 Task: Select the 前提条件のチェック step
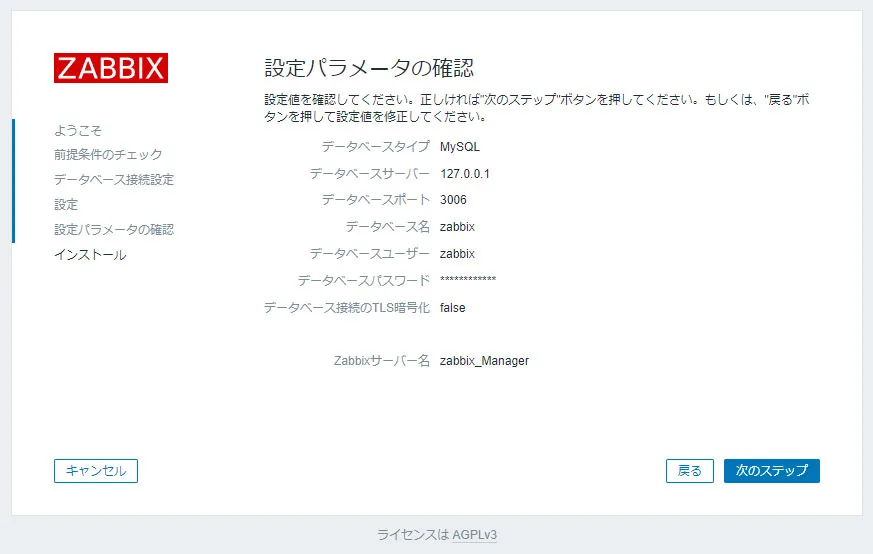coord(108,154)
